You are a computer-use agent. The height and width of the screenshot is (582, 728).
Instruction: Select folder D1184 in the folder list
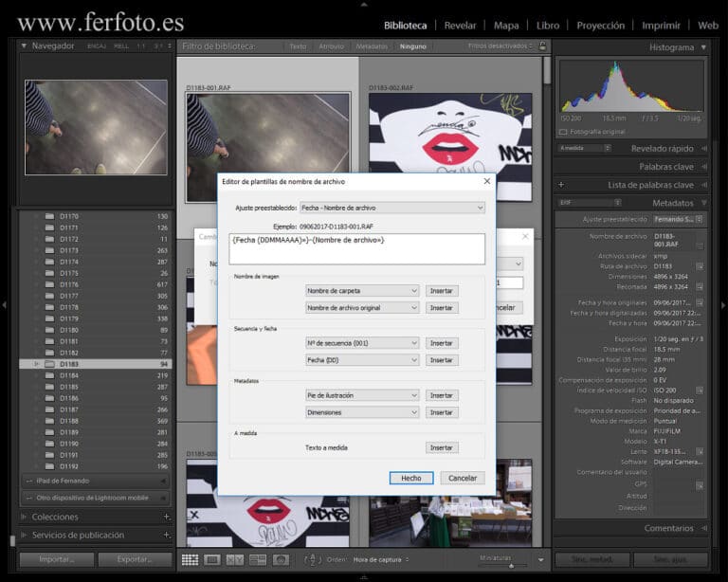pyautogui.click(x=95, y=375)
